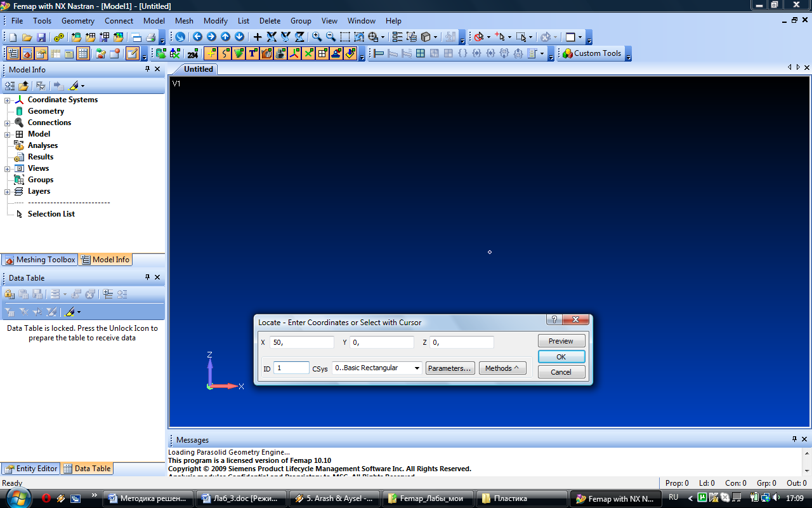This screenshot has height=508, width=812.
Task: Click the RU language indicator in tray
Action: [x=674, y=497]
